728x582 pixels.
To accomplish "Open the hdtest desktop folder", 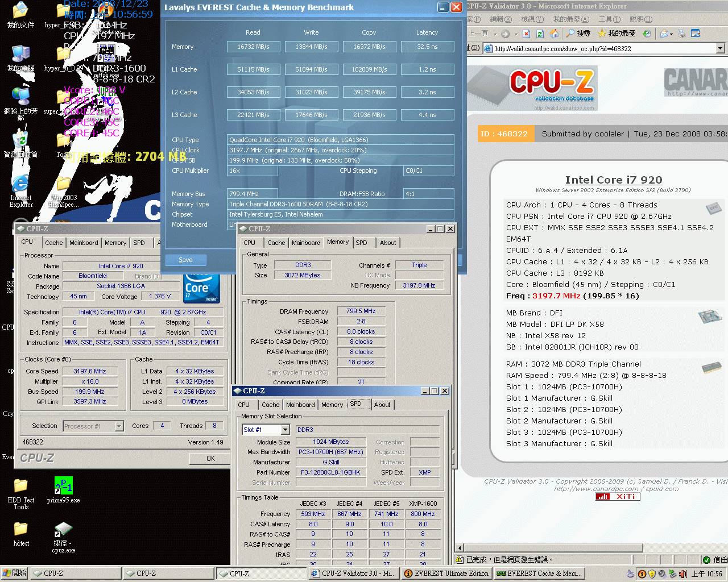I will (x=21, y=534).
